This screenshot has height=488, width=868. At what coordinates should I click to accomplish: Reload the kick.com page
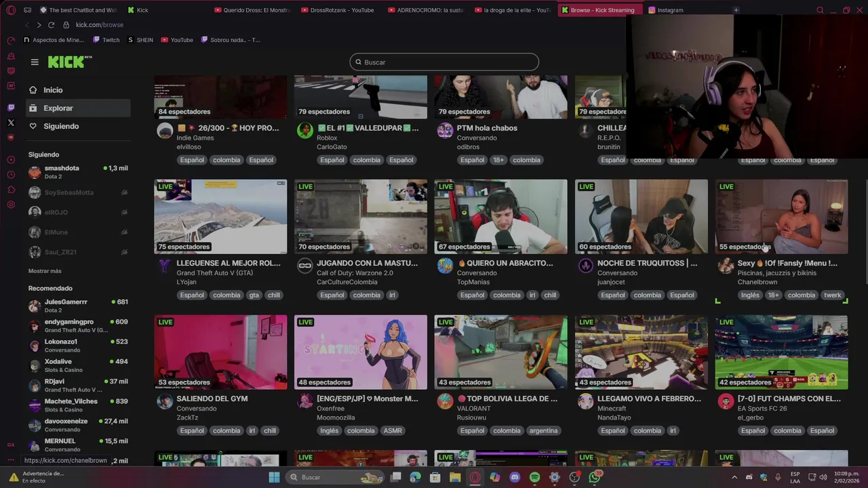[51, 25]
